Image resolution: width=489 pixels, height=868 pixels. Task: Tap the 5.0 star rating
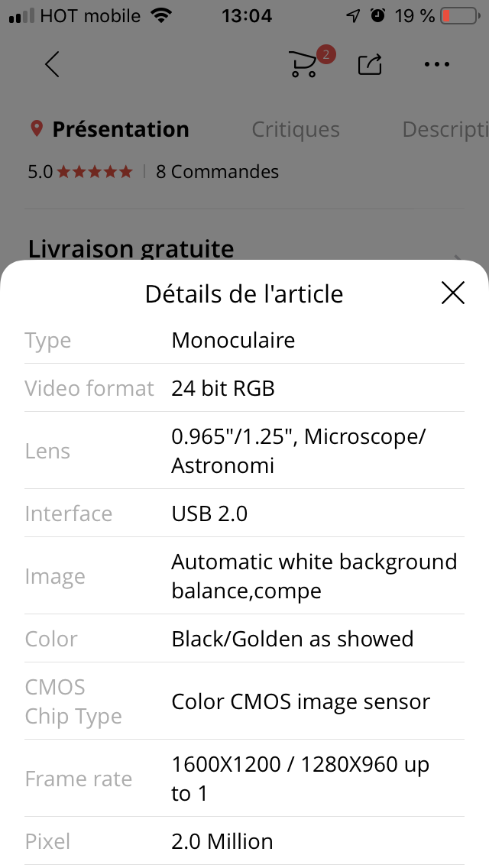80,172
